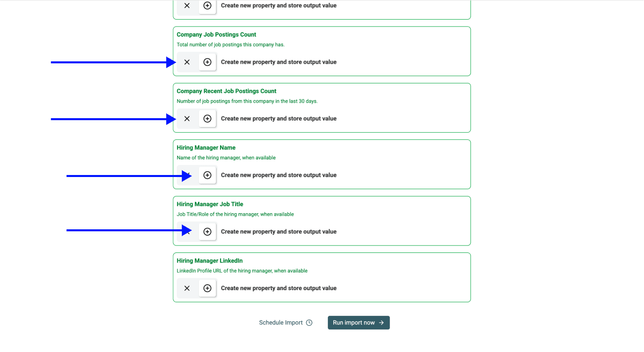644x352 pixels.
Task: Click the plus icon for Hiring Manager Job Title
Action: [x=207, y=231]
